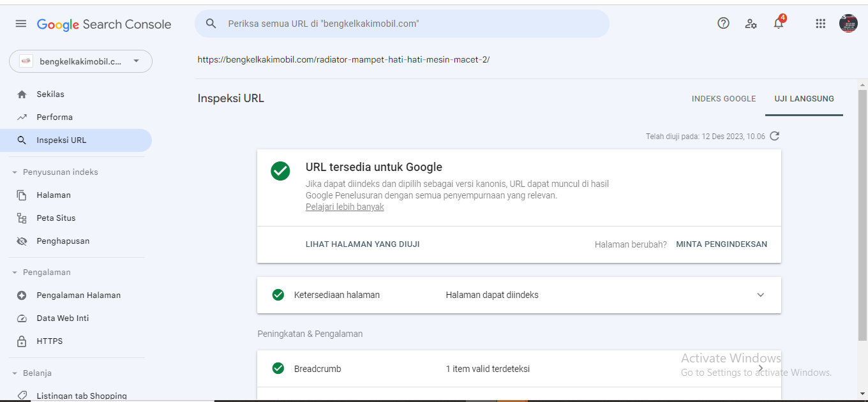Image resolution: width=868 pixels, height=402 pixels.
Task: Open the account profile avatar
Action: click(x=848, y=24)
